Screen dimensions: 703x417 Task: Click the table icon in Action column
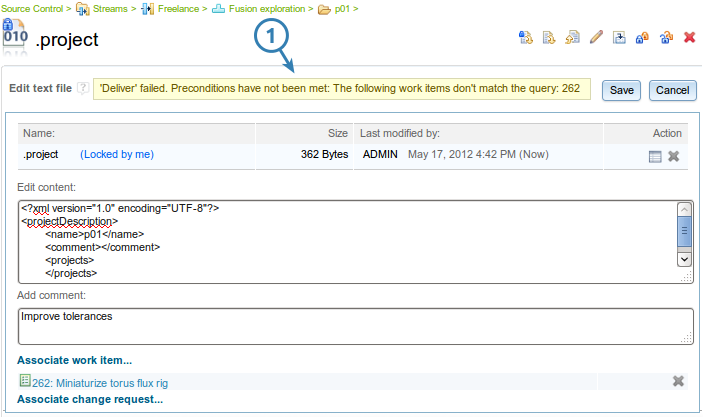tap(655, 156)
